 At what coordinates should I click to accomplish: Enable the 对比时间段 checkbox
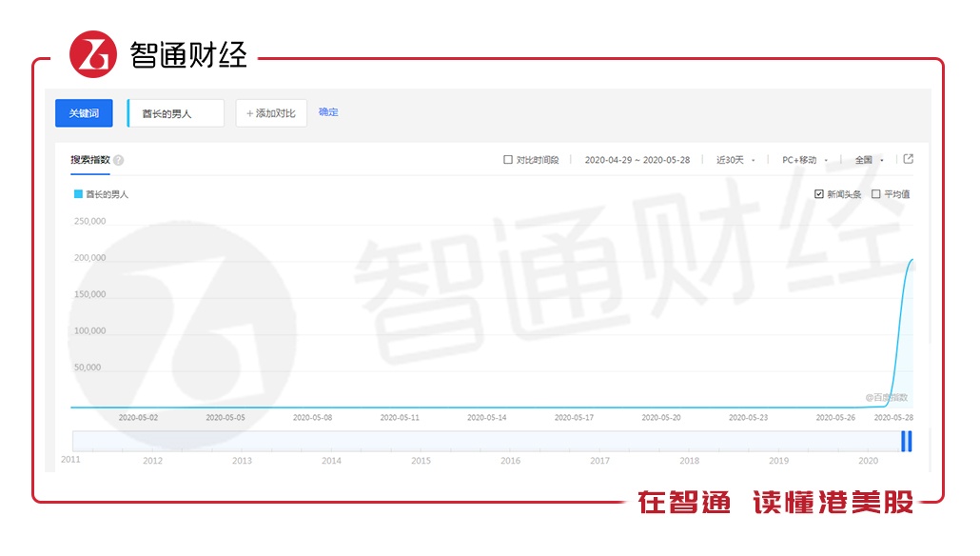pyautogui.click(x=508, y=160)
